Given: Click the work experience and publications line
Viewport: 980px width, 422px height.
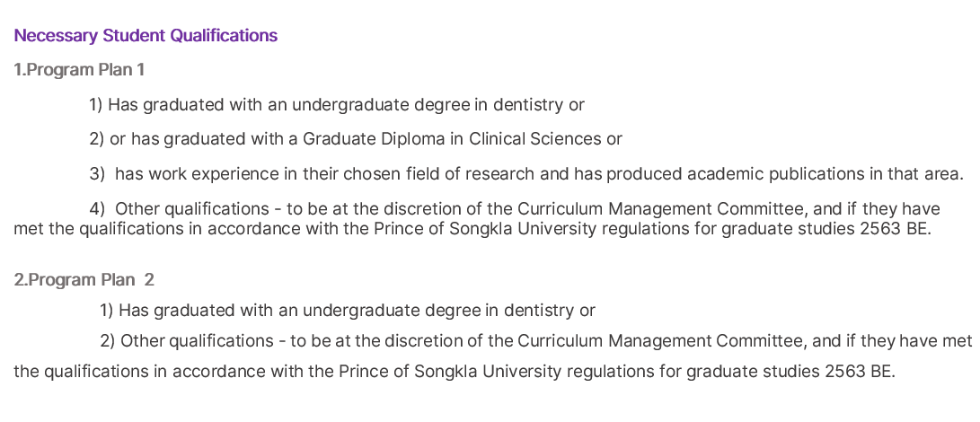Looking at the screenshot, I should pos(526,174).
